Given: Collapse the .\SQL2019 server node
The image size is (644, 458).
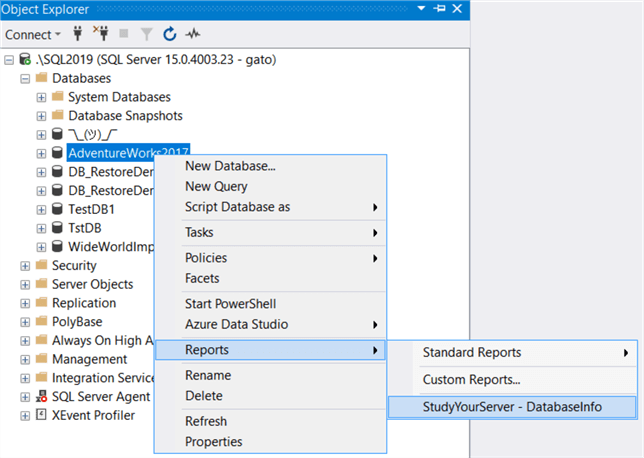Looking at the screenshot, I should [x=9, y=60].
